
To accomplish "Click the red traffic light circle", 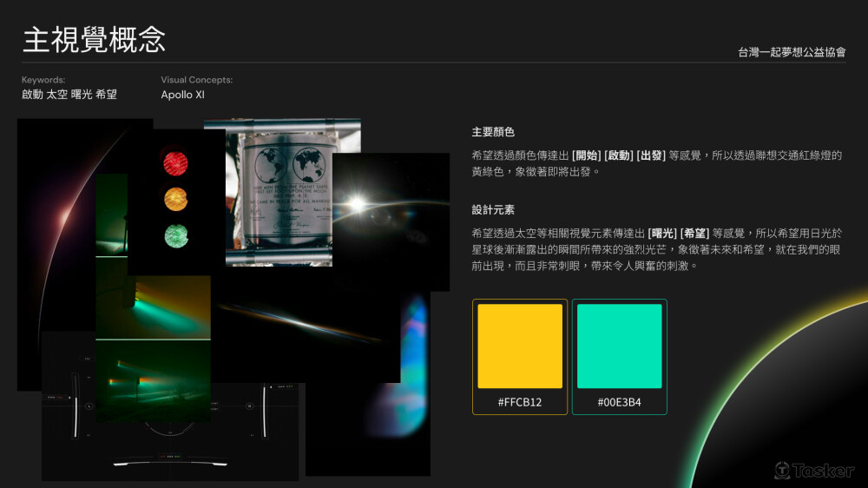I will click(x=175, y=162).
